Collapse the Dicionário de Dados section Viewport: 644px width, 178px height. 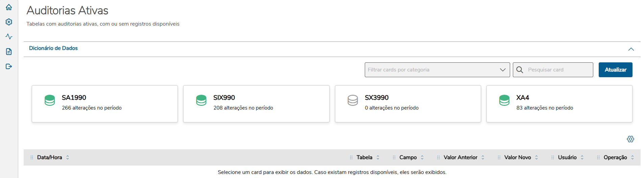tap(631, 49)
